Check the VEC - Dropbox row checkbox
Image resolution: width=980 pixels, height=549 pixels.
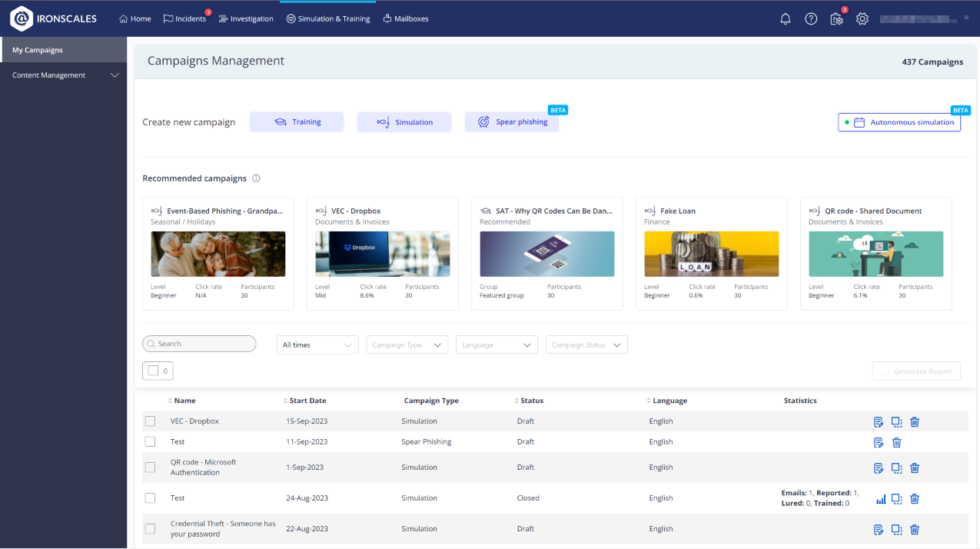150,421
